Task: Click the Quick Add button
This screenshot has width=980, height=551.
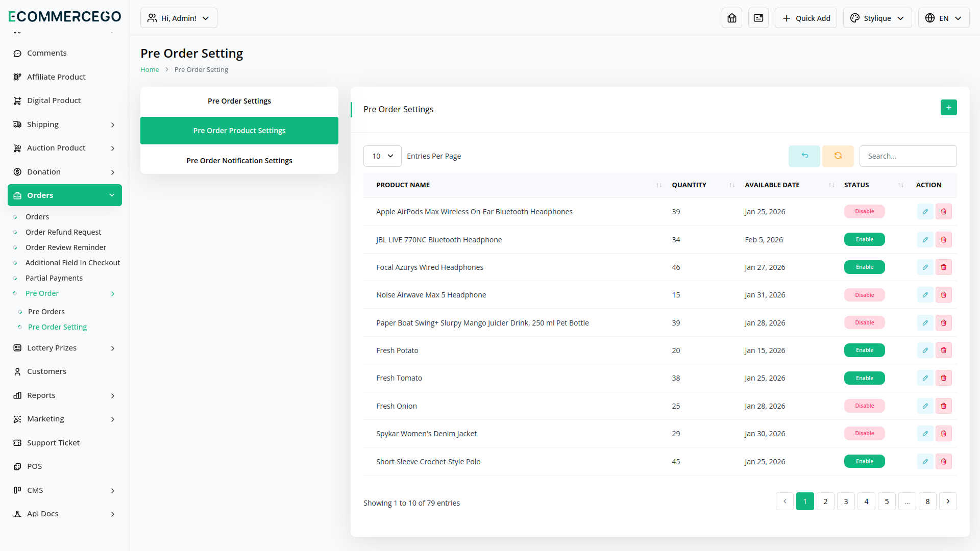Action: 805,18
